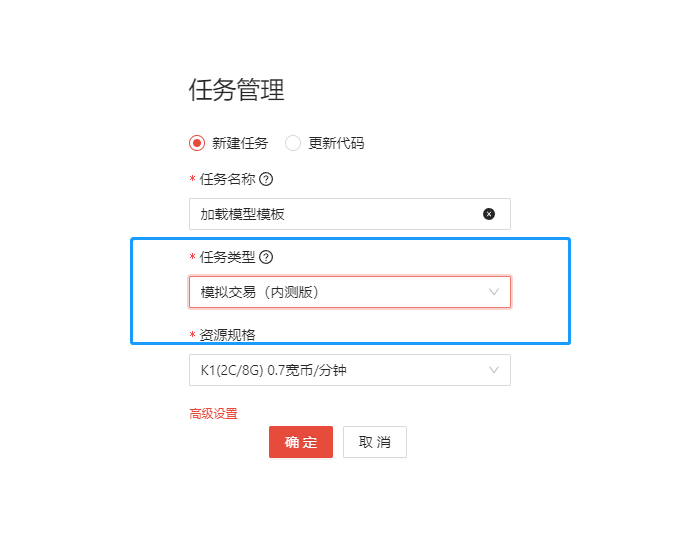
Task: Click the 新建任务 option label text
Action: coord(240,143)
